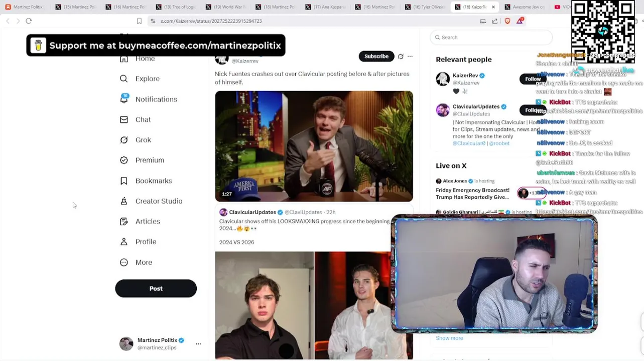Open the Chat envelope icon
Image resolution: width=644 pixels, height=361 pixels.
(x=124, y=119)
